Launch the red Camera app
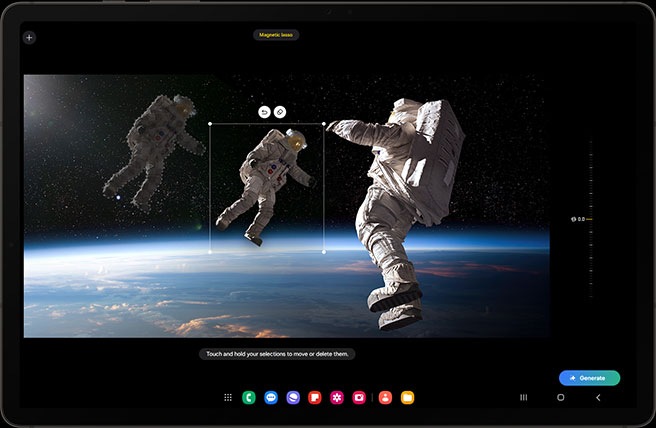This screenshot has width=656, height=428. (359, 397)
